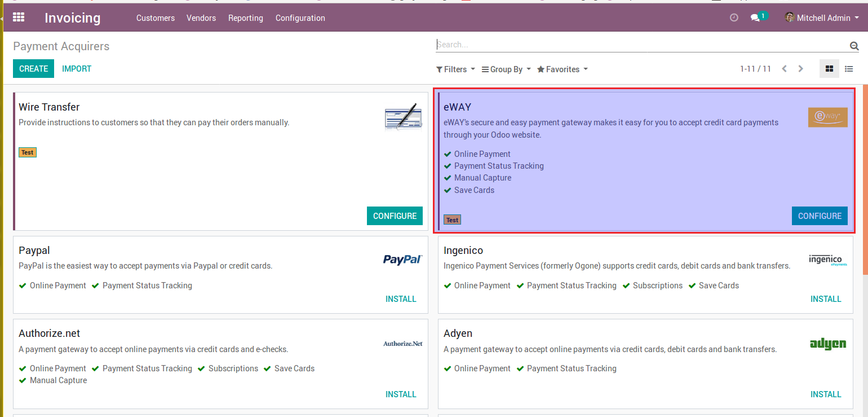
Task: Click the Paypal card title
Action: (34, 250)
